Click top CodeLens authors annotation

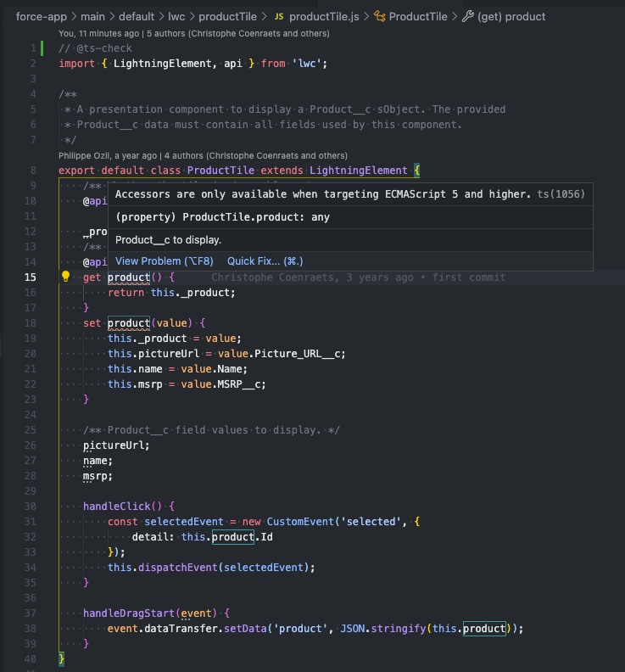point(194,33)
